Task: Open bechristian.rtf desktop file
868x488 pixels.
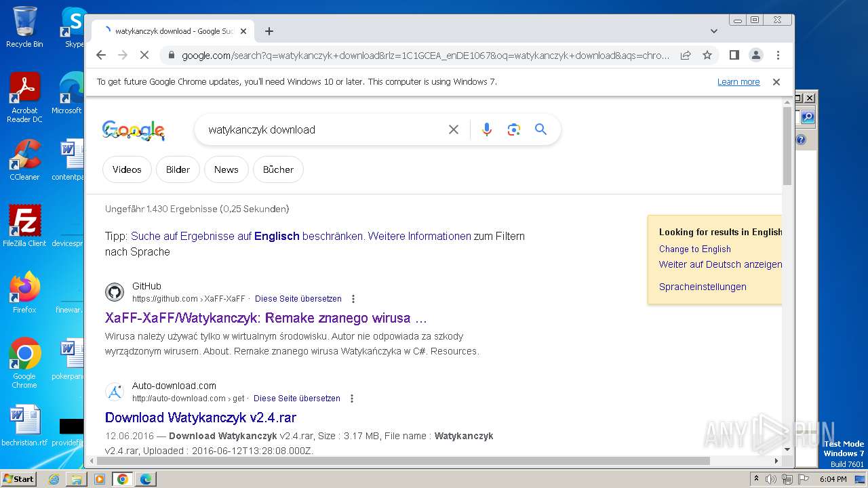Action: click(24, 426)
